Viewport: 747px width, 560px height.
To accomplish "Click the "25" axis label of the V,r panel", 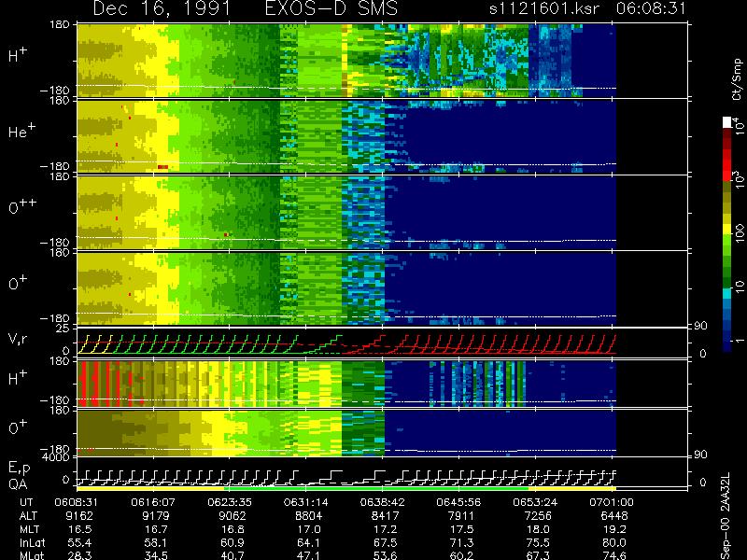I will tap(63, 329).
